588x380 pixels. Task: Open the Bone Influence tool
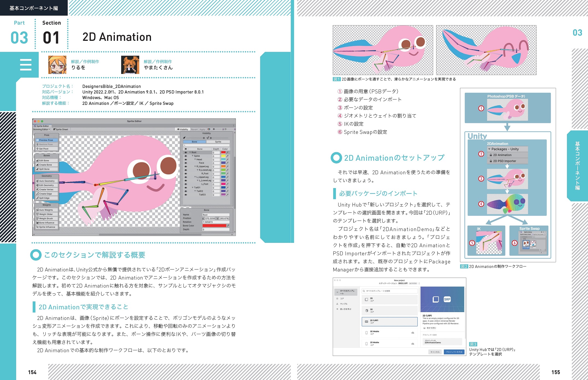click(x=46, y=223)
